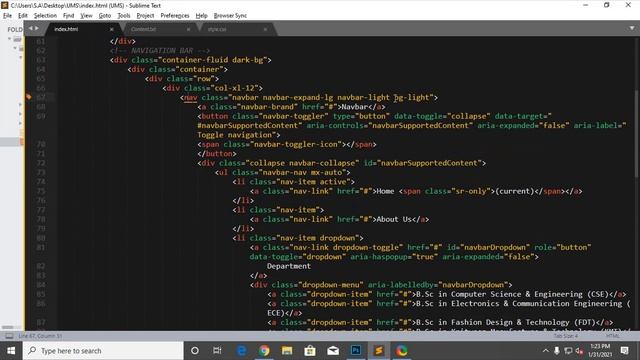This screenshot has height=360, width=640.
Task: Open the Preferences menu
Action: [175, 16]
